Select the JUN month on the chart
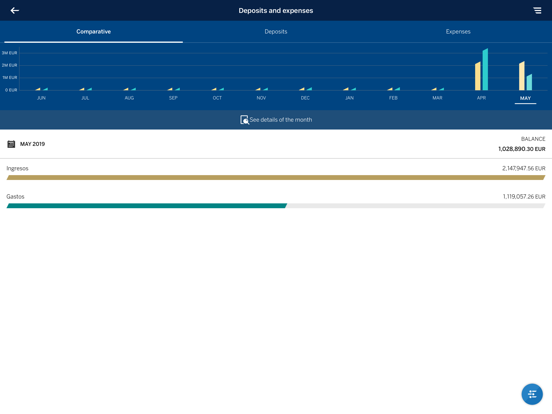The width and height of the screenshot is (552, 414). pos(41,98)
